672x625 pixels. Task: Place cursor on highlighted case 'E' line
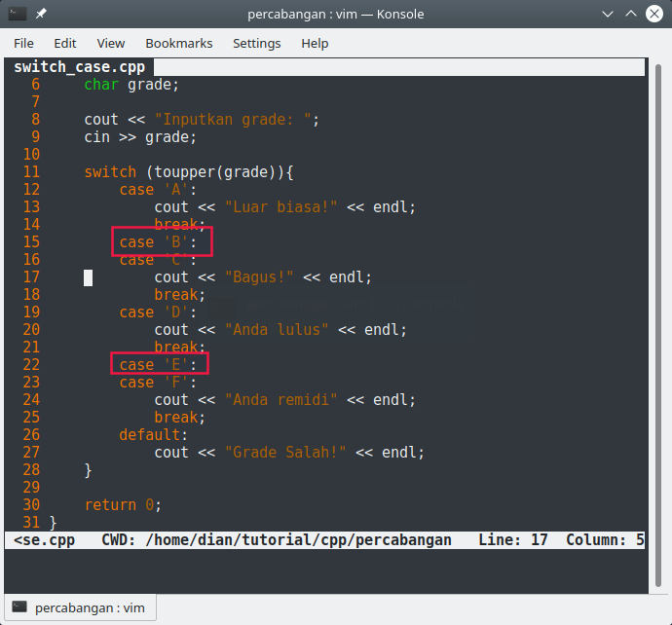pyautogui.click(x=159, y=365)
